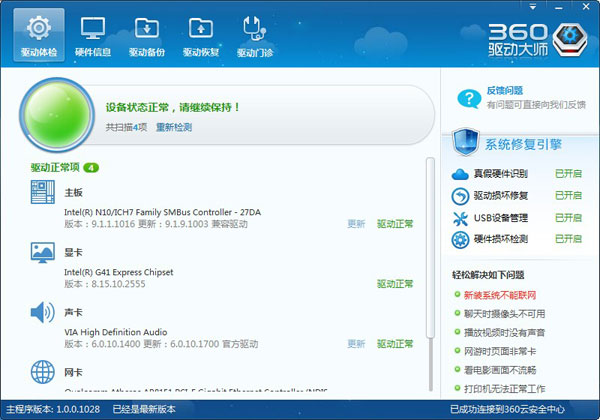Click the 显卡 display icon
The image size is (600, 420).
(42, 252)
